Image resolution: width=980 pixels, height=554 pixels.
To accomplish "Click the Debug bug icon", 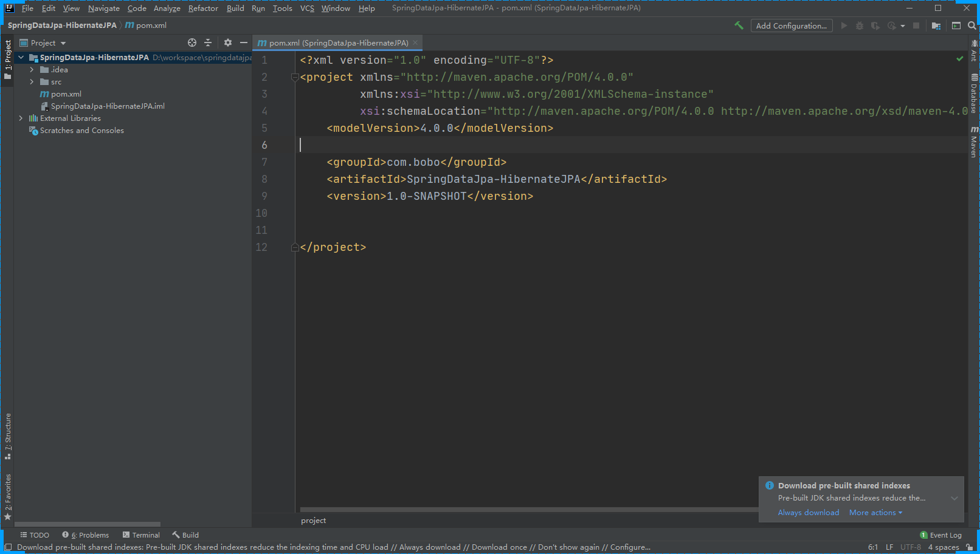I will (x=860, y=26).
